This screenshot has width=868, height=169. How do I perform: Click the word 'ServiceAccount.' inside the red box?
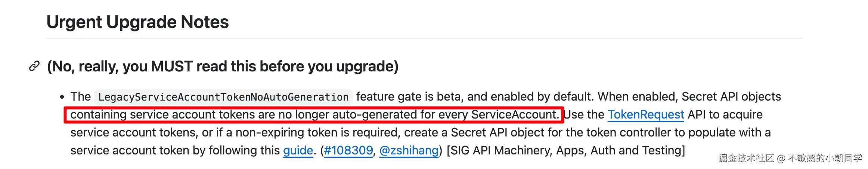point(515,114)
